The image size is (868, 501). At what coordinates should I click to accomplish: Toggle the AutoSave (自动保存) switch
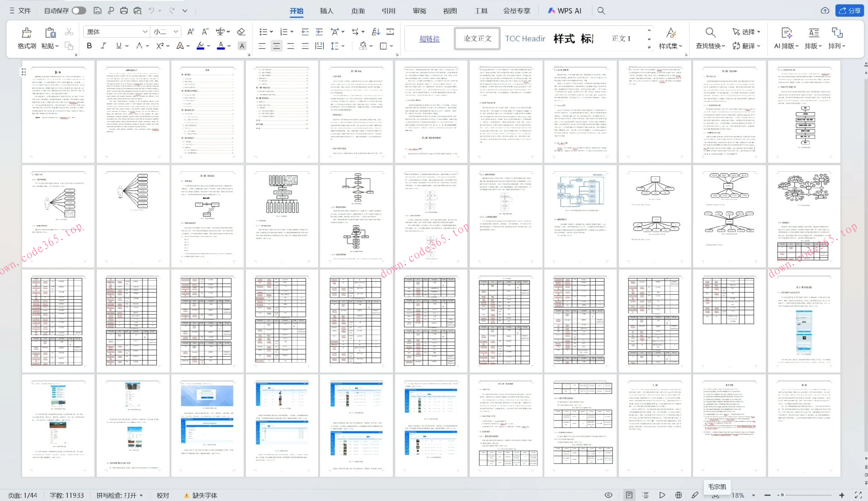tap(79, 10)
